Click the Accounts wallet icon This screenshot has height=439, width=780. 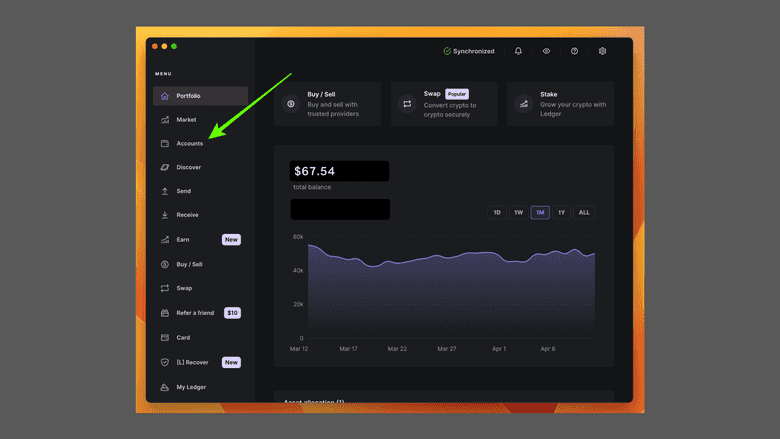[x=165, y=144]
